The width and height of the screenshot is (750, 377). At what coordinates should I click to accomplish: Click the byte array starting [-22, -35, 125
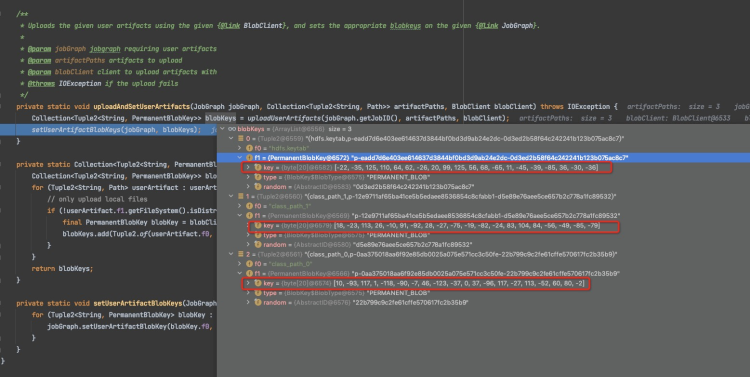point(466,167)
